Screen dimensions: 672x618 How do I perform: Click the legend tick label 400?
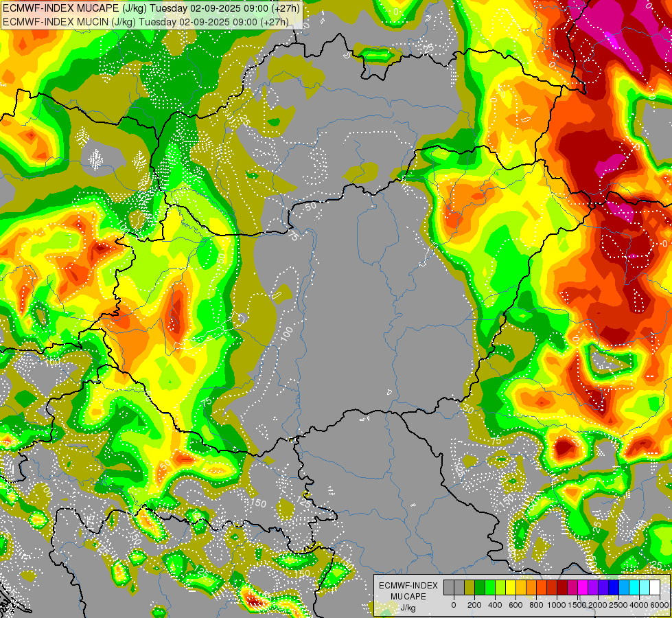click(495, 605)
